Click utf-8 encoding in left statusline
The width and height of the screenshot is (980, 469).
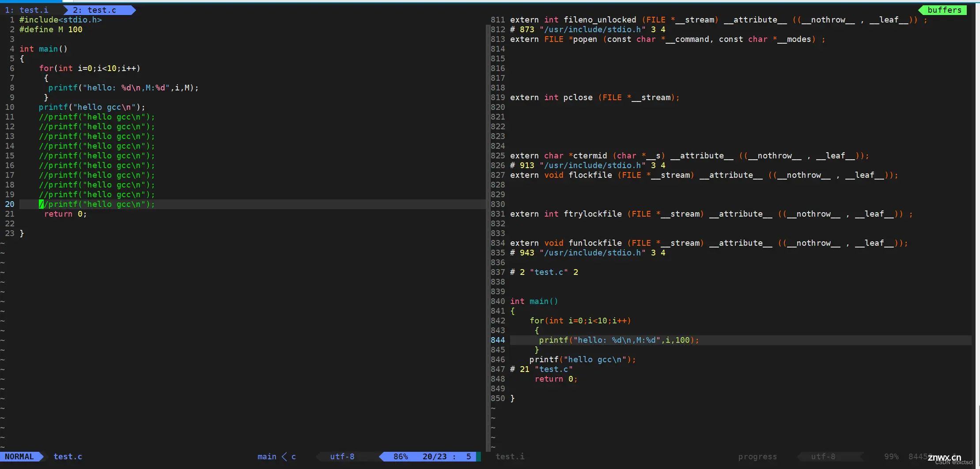[x=342, y=457]
